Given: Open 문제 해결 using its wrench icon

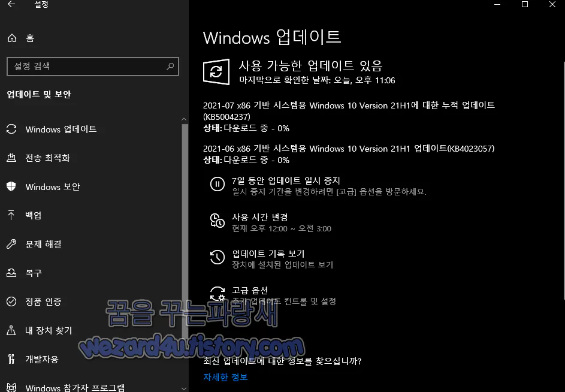Looking at the screenshot, I should coord(13,244).
